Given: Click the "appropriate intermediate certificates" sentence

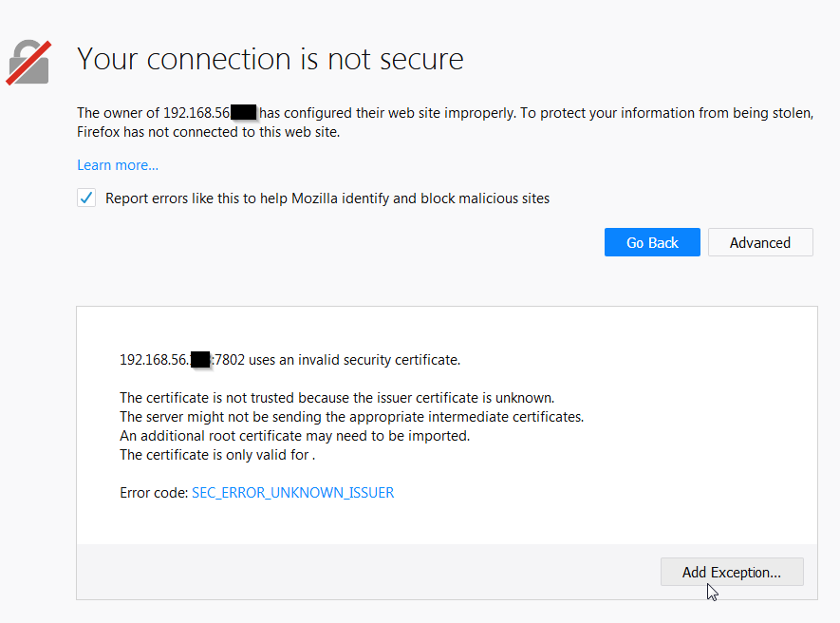Looking at the screenshot, I should [351, 417].
